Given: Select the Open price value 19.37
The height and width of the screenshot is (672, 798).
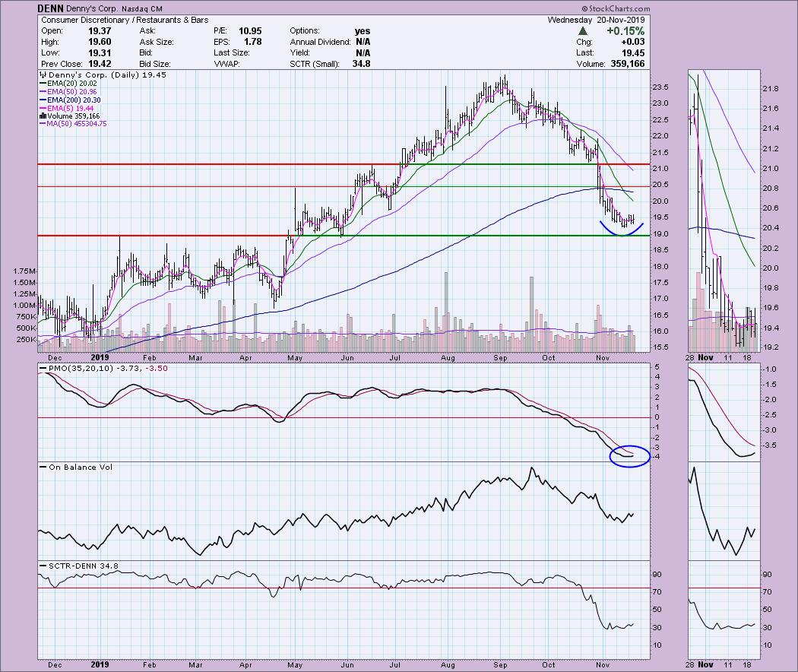Looking at the screenshot, I should click(100, 31).
